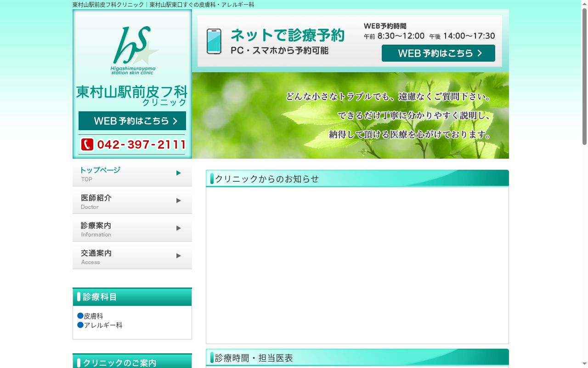Click the page header tagline text
588x368 pixels.
[164, 5]
